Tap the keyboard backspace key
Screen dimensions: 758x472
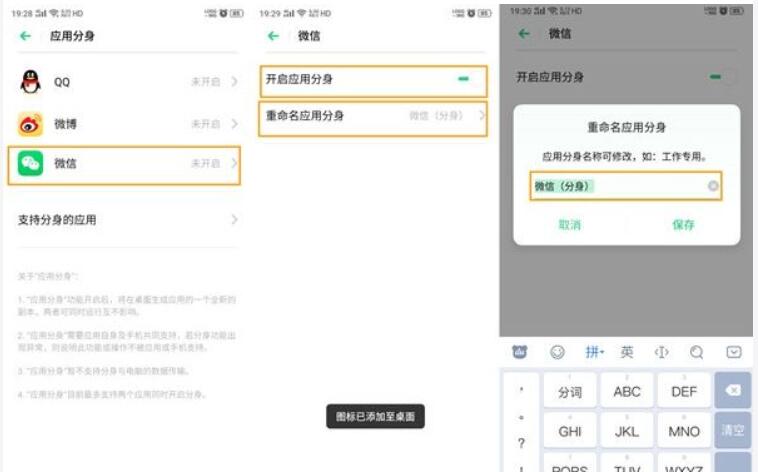tap(733, 390)
